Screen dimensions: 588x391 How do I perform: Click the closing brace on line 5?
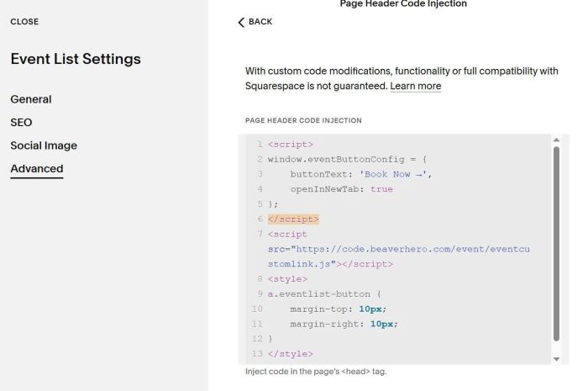[273, 204]
